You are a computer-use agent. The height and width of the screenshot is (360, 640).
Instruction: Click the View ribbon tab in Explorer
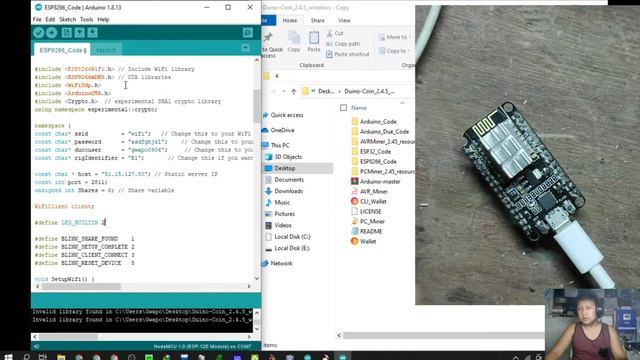coord(344,20)
